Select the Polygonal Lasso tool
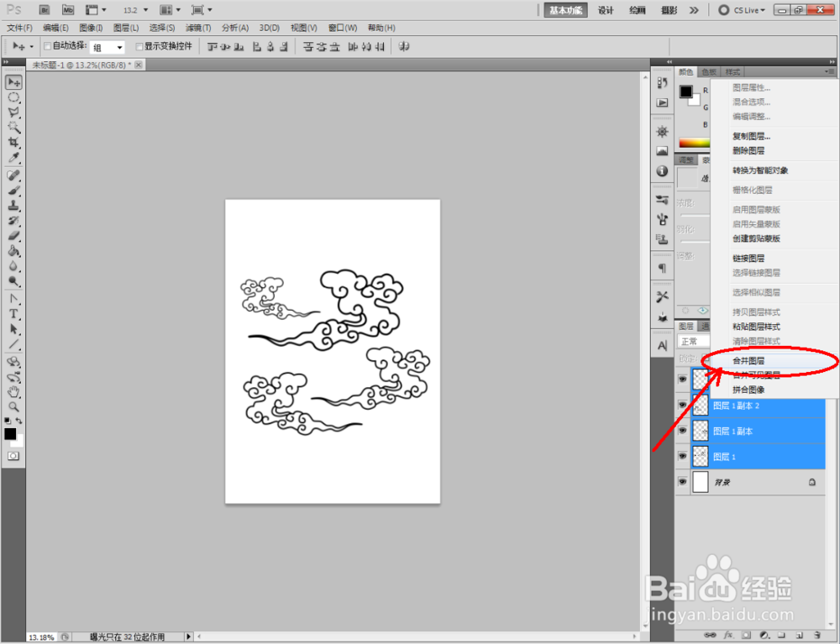Screen dimensions: 840x644 14,113
